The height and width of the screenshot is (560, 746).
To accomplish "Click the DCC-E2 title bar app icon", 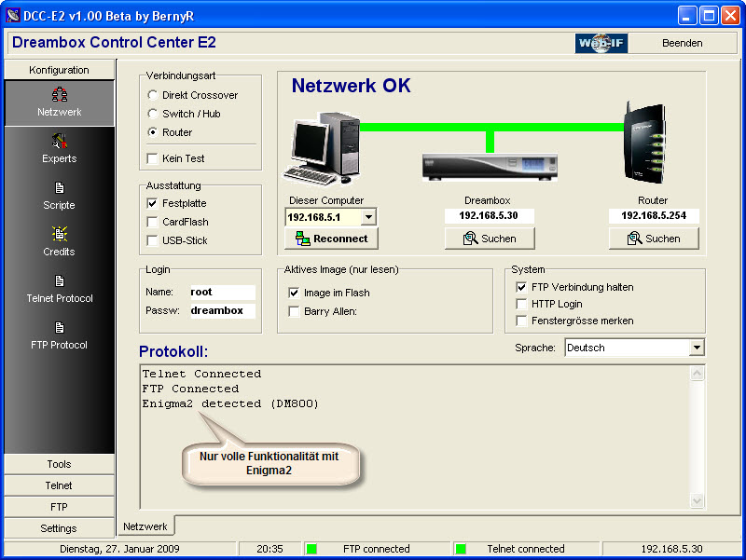I will (13, 16).
